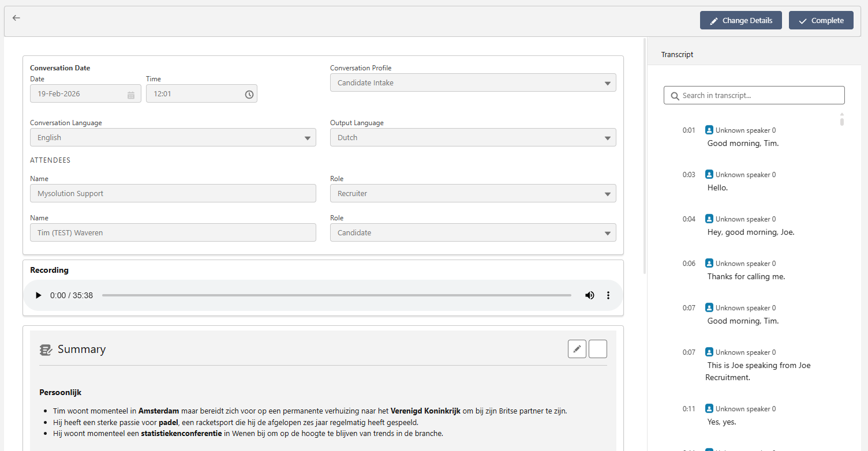This screenshot has height=451, width=868.
Task: Click the Unknown speaker avatar at 0:01
Action: (709, 130)
